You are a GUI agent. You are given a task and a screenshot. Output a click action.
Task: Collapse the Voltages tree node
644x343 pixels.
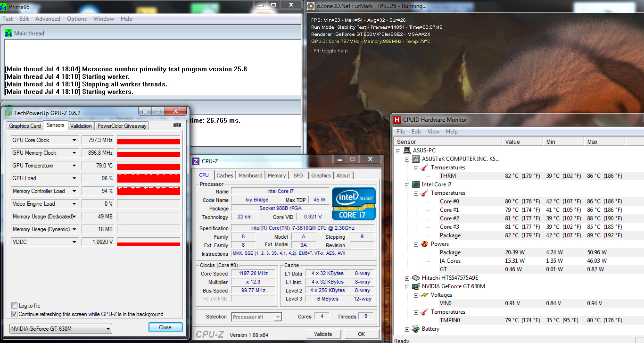pyautogui.click(x=416, y=295)
